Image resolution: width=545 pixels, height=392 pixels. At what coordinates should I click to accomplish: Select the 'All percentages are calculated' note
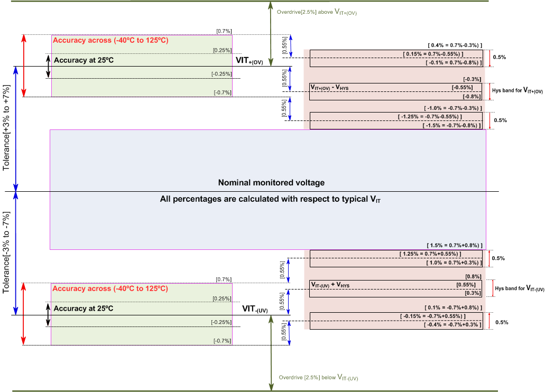click(x=270, y=199)
